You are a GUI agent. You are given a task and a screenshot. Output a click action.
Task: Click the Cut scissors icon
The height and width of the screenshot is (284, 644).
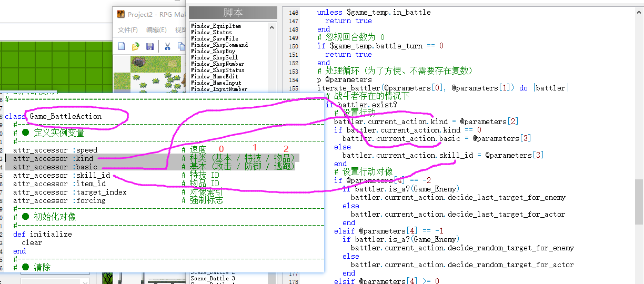click(x=167, y=46)
